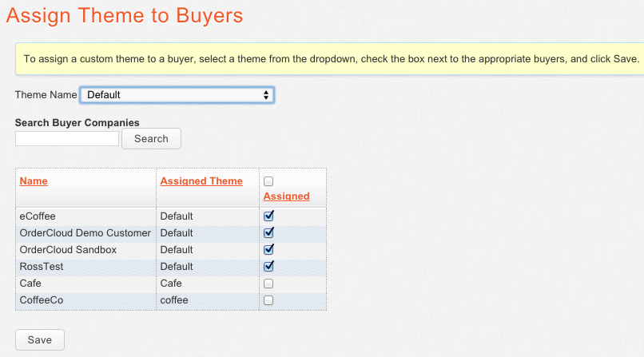Sort by the Assigned column link
Screen dimensions: 644x357
(286, 196)
